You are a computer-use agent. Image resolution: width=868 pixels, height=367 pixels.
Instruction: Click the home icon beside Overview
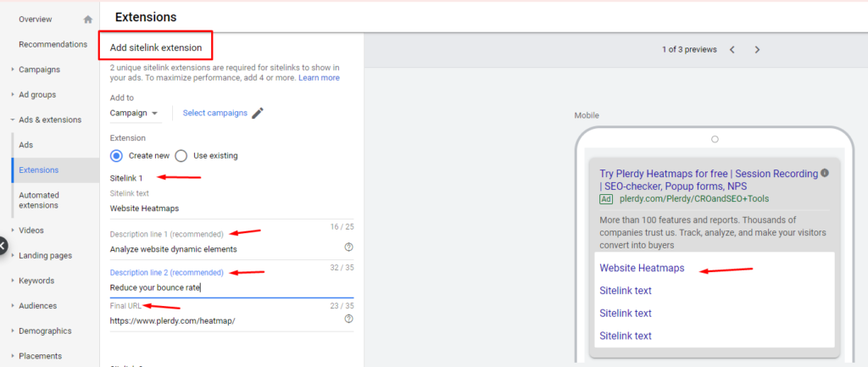tap(88, 19)
